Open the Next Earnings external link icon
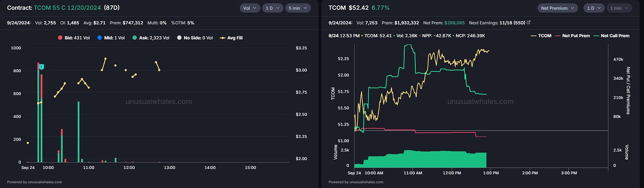The image size is (644, 188). tap(529, 22)
